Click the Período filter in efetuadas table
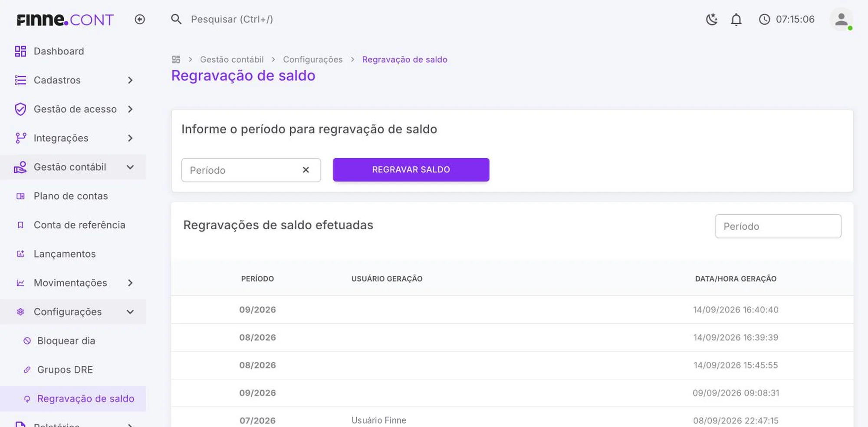Viewport: 868px width, 427px height. 778,226
